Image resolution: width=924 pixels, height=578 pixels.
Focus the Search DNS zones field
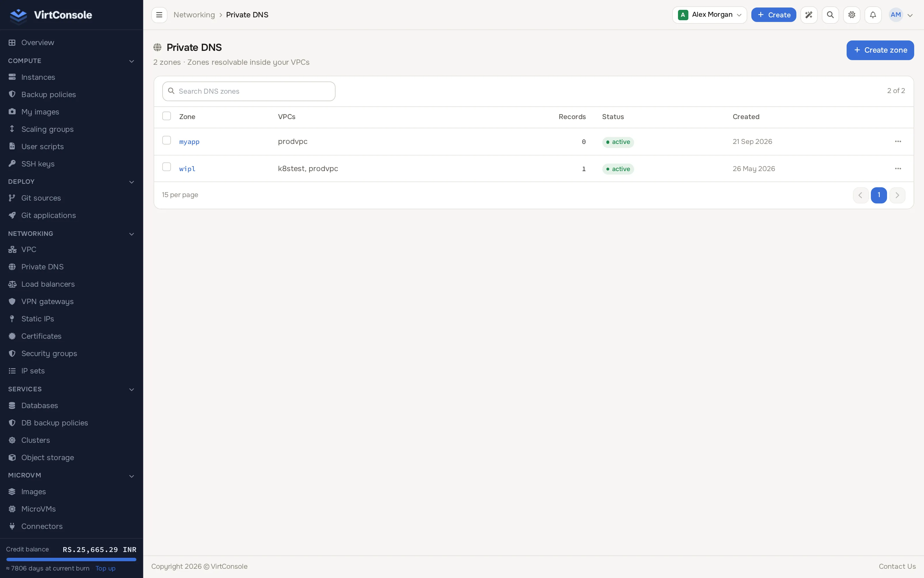249,91
